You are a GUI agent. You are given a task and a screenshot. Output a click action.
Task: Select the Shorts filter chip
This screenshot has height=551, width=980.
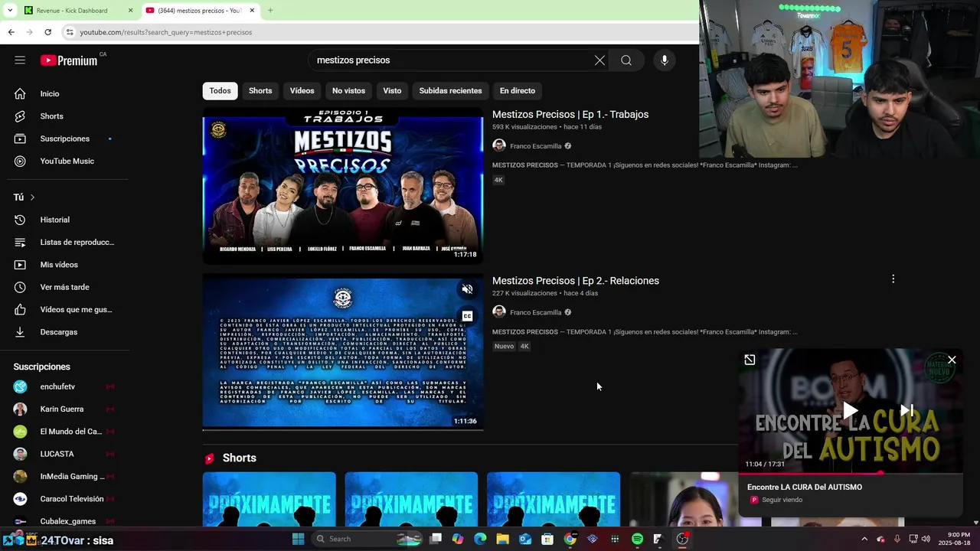(x=260, y=90)
